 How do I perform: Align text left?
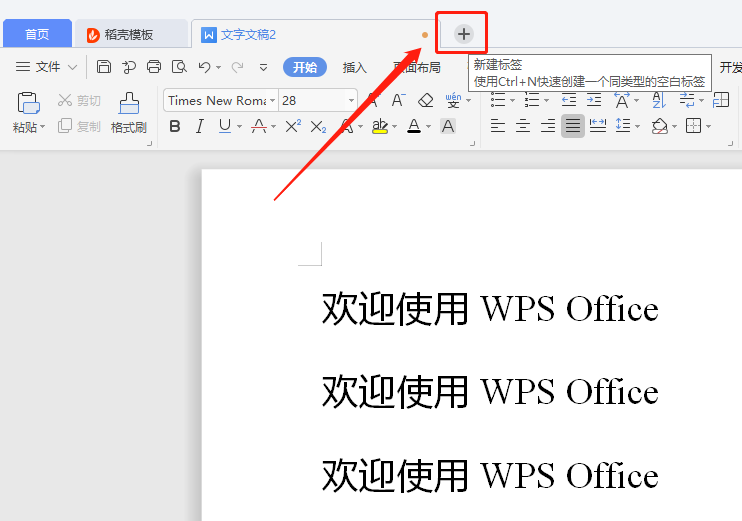[x=497, y=126]
